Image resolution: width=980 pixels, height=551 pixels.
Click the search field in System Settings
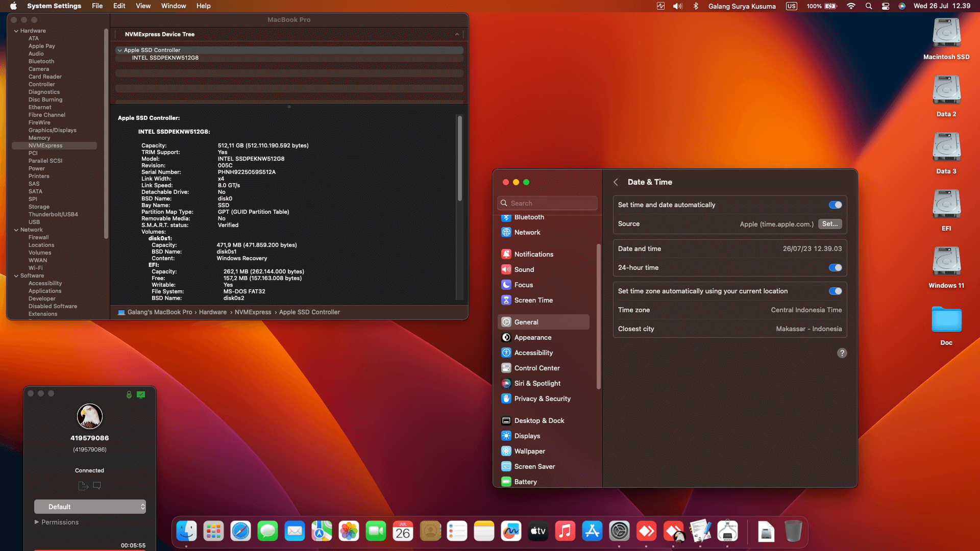click(547, 203)
